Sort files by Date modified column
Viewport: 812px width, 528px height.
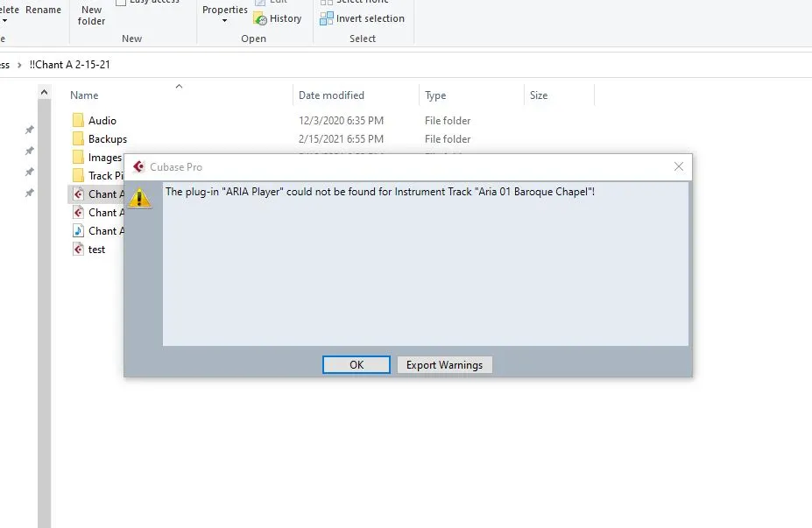click(331, 95)
